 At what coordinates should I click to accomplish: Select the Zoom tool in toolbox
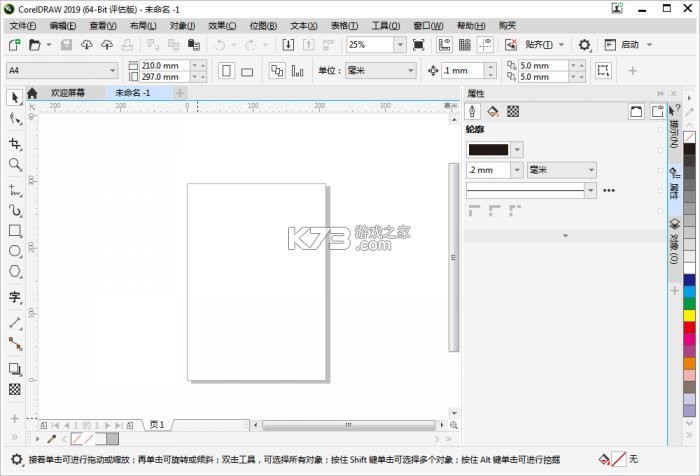point(15,164)
